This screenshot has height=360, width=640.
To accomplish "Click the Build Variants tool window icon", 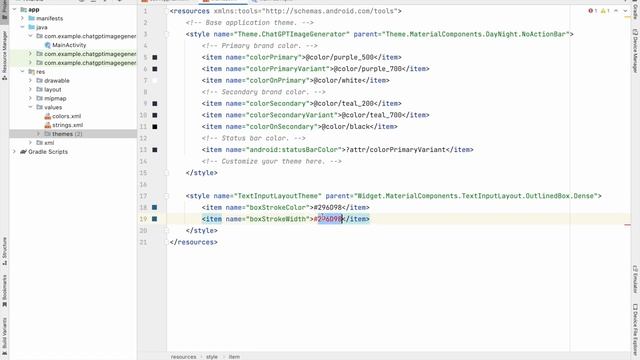I will pyautogui.click(x=4, y=353).
